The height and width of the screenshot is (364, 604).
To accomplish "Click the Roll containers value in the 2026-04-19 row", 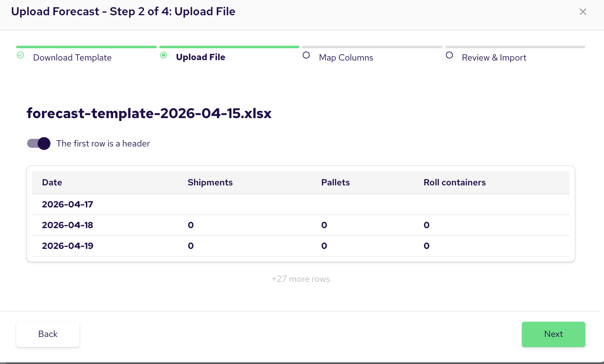I will pyautogui.click(x=427, y=246).
